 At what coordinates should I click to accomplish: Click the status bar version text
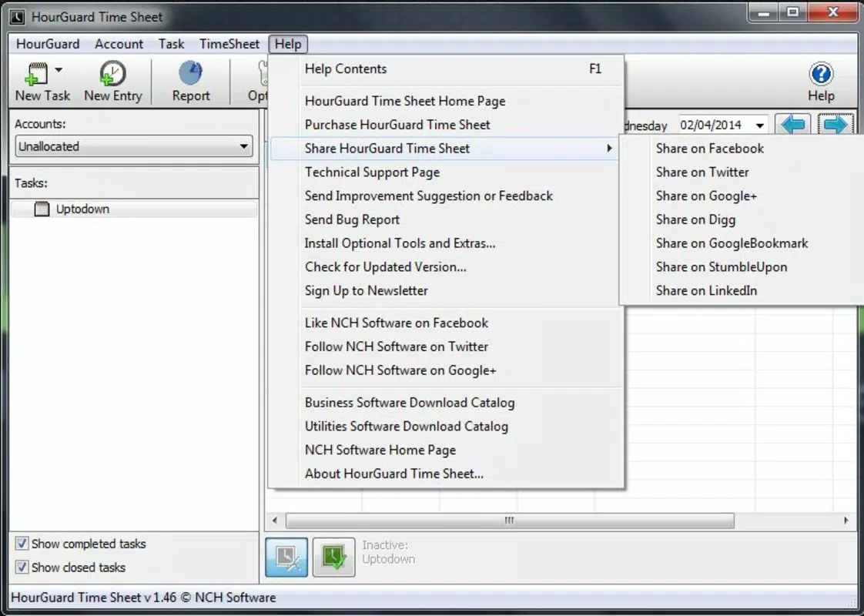[x=143, y=598]
